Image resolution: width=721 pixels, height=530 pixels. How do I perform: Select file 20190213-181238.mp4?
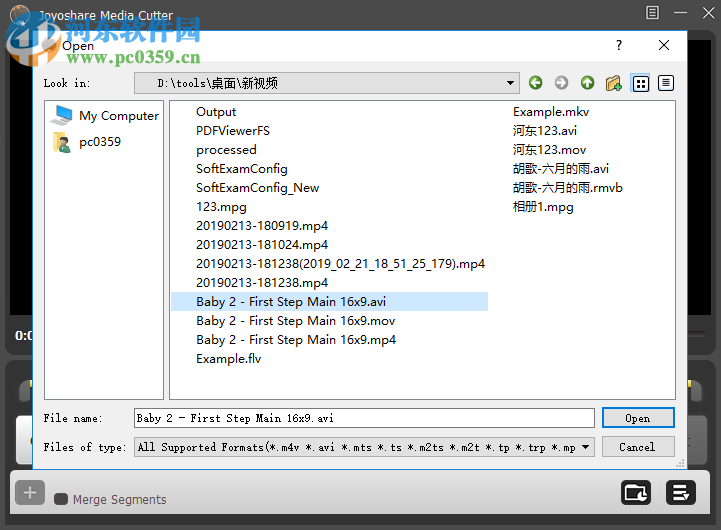coord(262,283)
